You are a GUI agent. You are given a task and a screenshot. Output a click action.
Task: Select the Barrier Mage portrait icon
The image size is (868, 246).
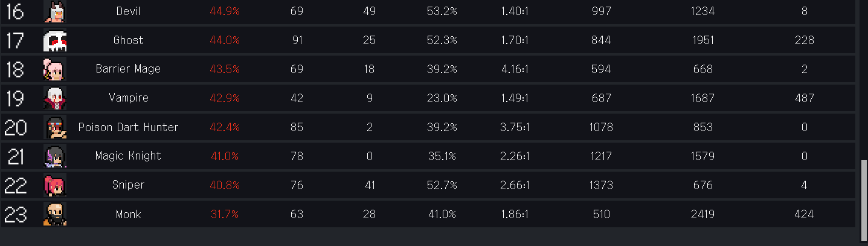(54, 70)
